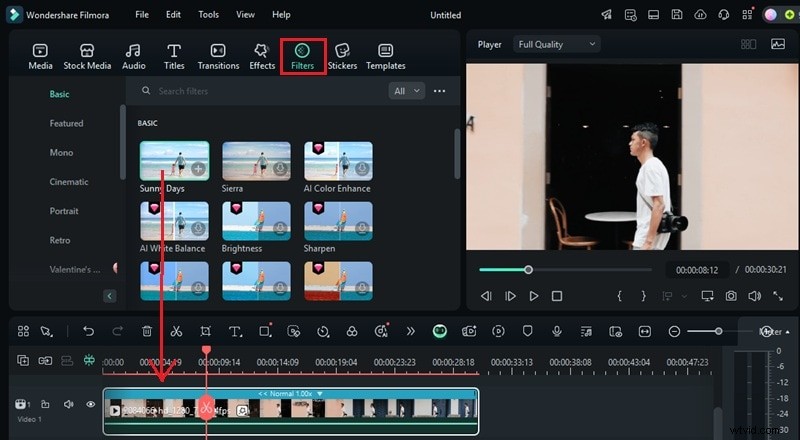This screenshot has height=440, width=800.
Task: Lock the Video 1 track
Action: pos(45,404)
